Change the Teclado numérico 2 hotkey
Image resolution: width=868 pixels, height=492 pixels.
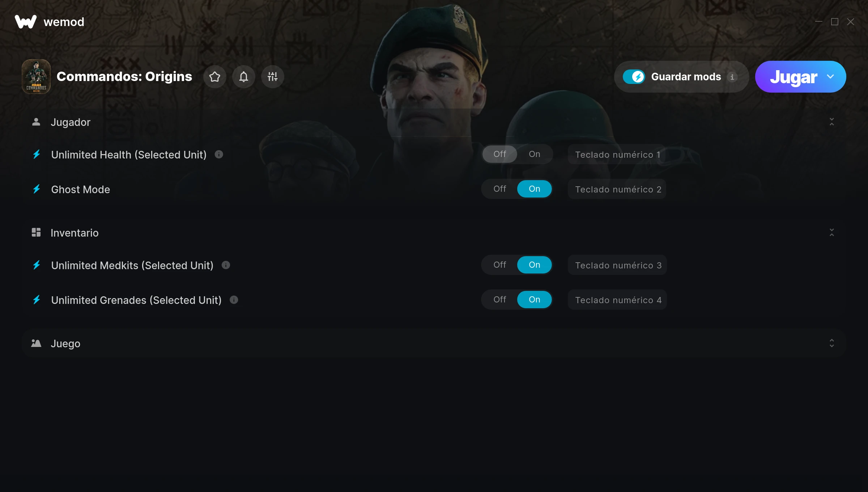click(x=617, y=189)
